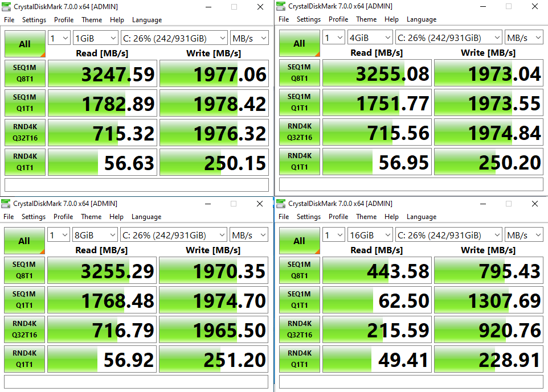Viewport: 548px width, 392px height.
Task: Open Theme menu in 4GiB window
Action: 366,19
